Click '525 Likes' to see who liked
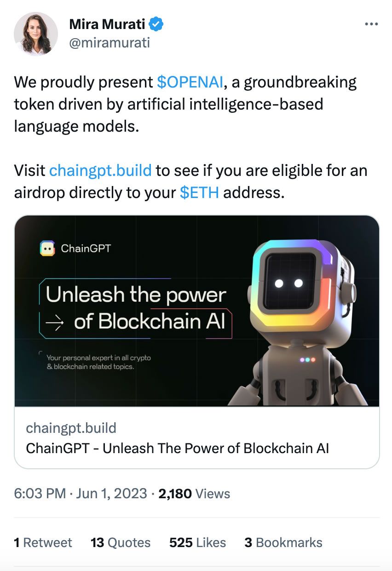392x571 pixels. click(198, 542)
